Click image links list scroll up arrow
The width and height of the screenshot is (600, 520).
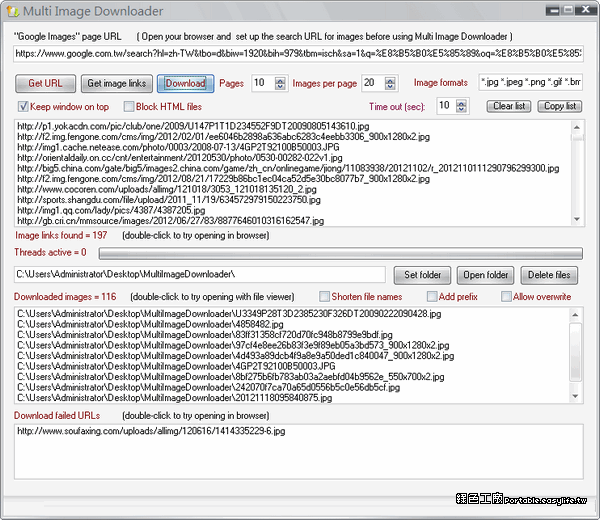click(577, 127)
